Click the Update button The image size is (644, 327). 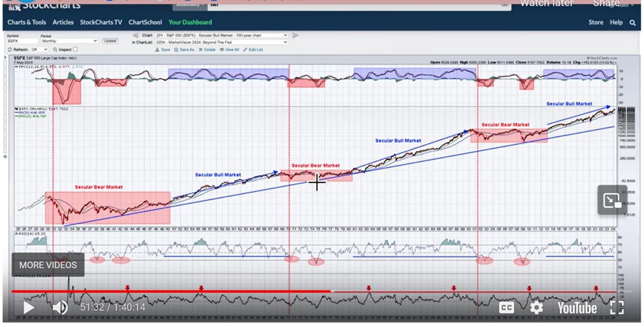tap(110, 41)
